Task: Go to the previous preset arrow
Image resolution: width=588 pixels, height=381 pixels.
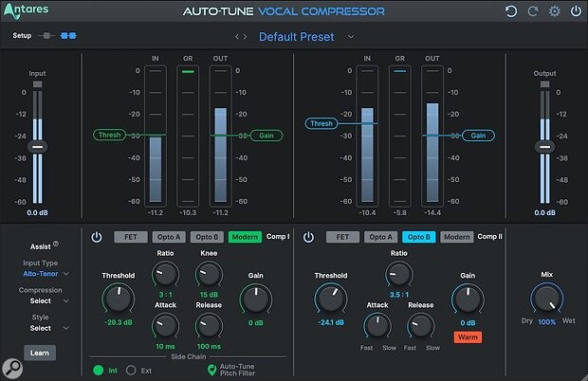Action: 237,37
